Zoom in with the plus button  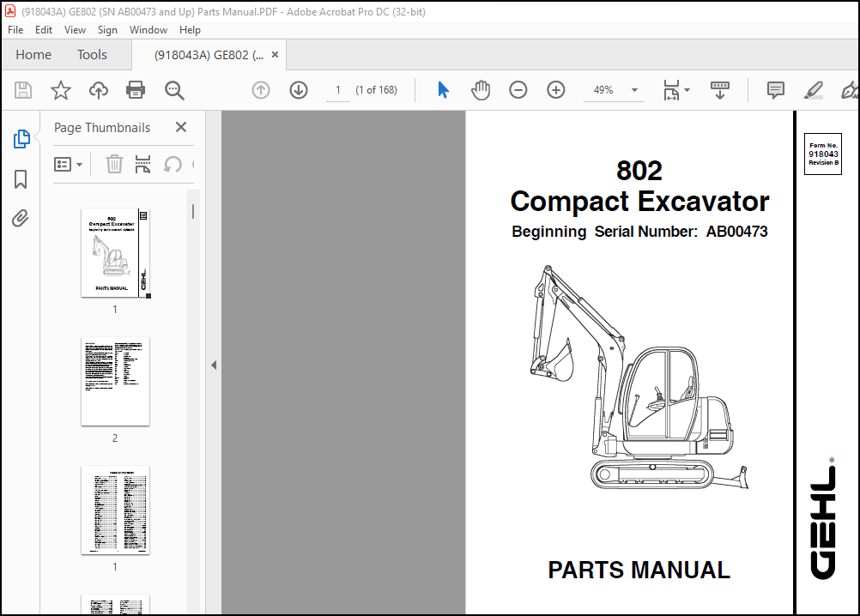555,90
